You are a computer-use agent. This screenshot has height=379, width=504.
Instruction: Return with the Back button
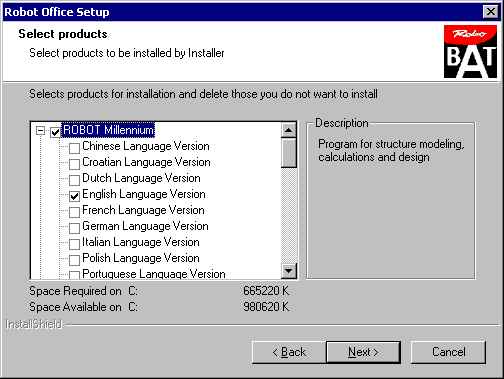tap(289, 352)
